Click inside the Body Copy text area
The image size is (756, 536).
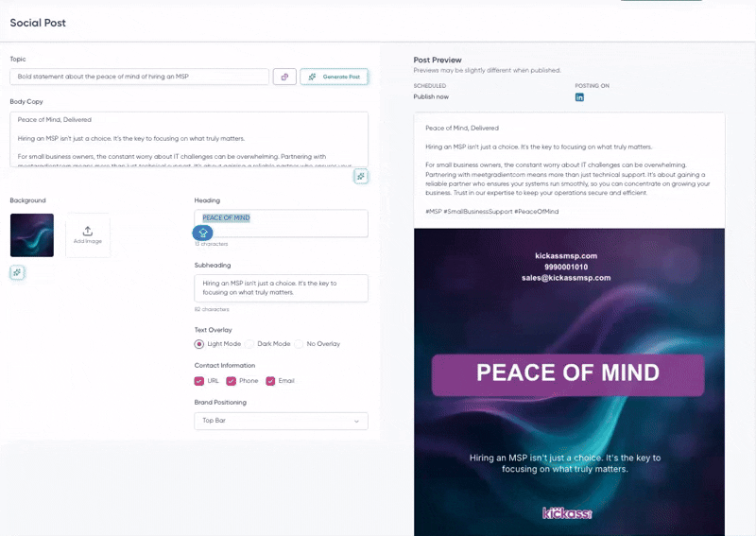tap(188, 138)
